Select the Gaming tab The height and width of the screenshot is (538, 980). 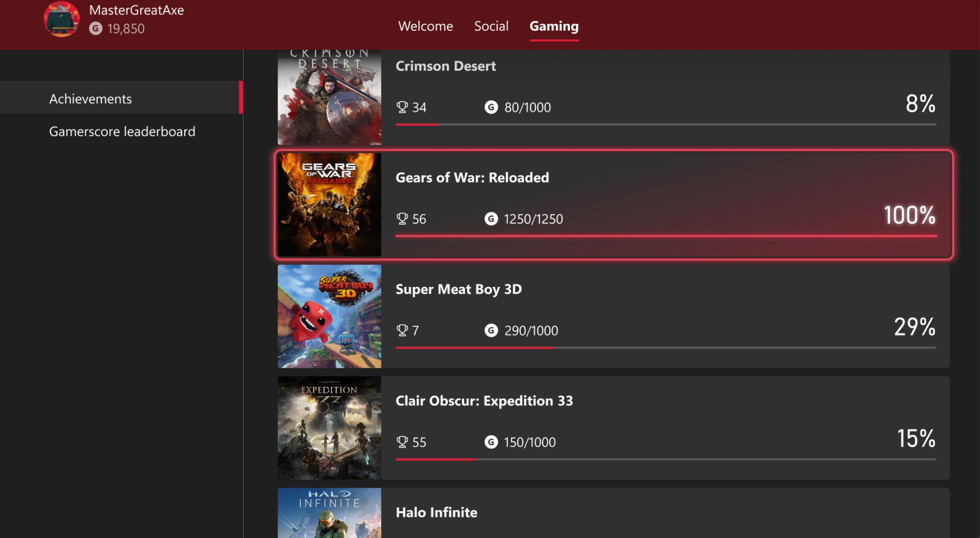coord(554,26)
